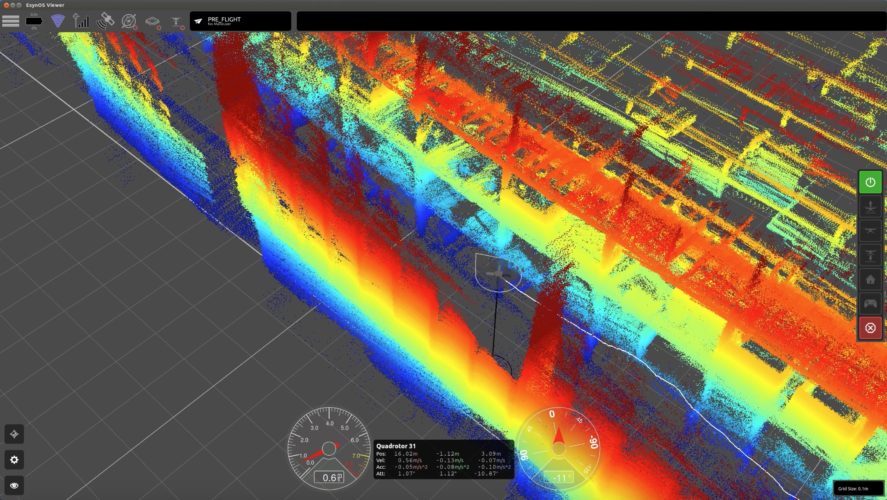Click the 0.6 speed readout box
Image resolution: width=887 pixels, height=500 pixels.
(x=329, y=477)
